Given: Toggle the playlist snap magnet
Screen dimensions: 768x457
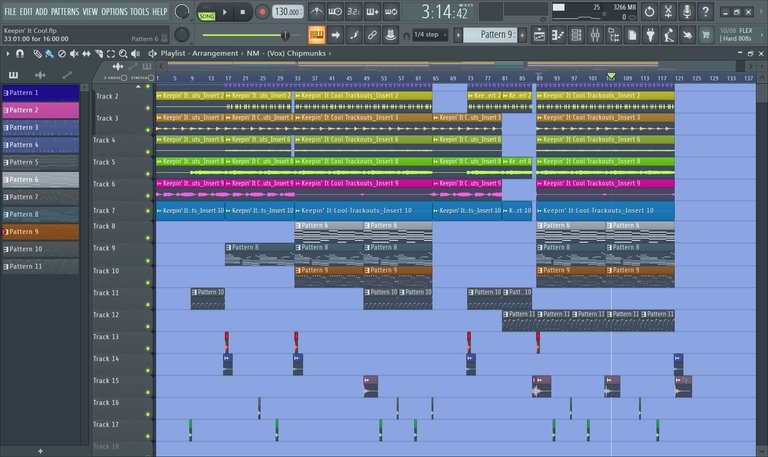Looking at the screenshot, I should [20, 53].
